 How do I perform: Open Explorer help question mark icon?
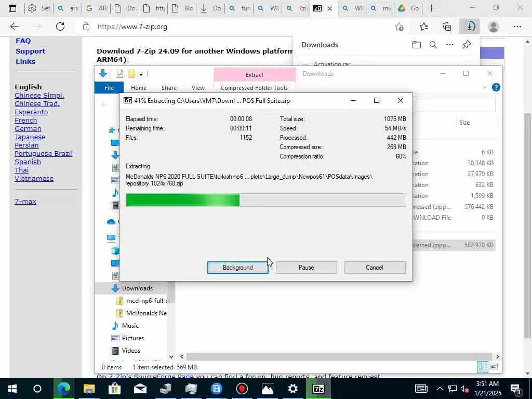pos(496,87)
